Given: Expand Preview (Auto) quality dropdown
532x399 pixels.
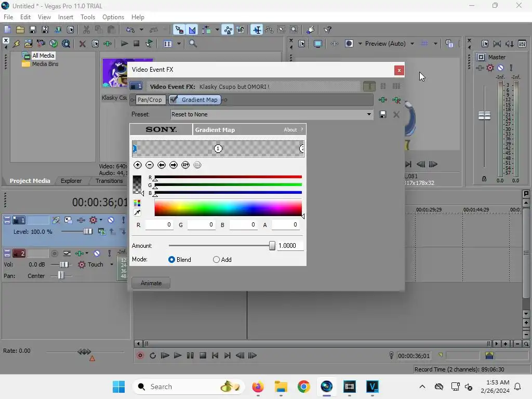Looking at the screenshot, I should pyautogui.click(x=412, y=44).
